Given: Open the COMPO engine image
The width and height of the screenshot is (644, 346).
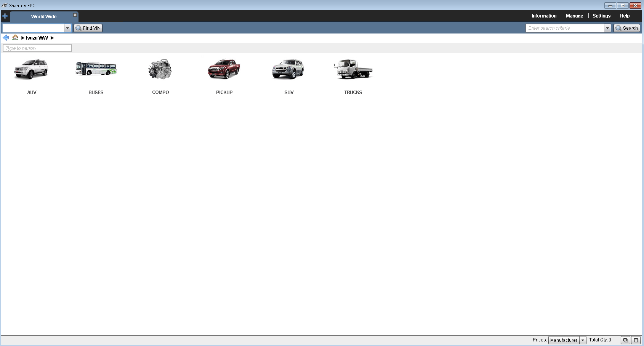Looking at the screenshot, I should (x=160, y=69).
